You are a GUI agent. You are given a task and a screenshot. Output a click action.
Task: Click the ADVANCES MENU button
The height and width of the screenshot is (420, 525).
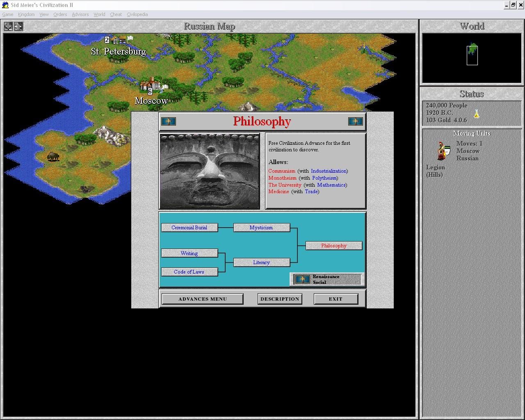tap(203, 299)
